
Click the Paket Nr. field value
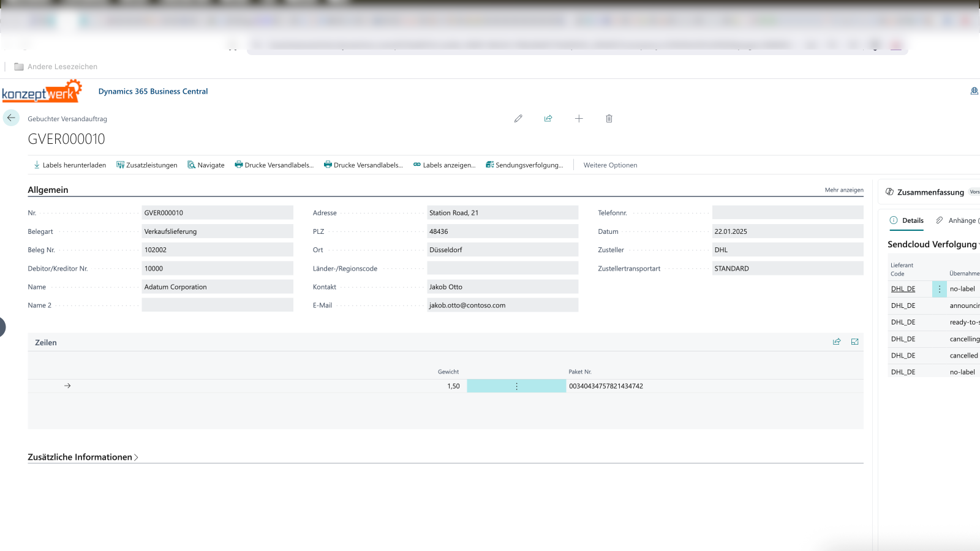[x=606, y=386]
